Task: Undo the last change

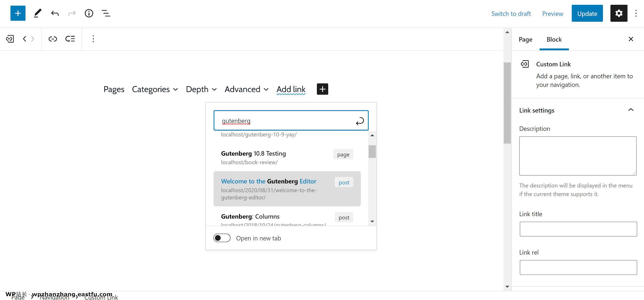Action: [55, 13]
